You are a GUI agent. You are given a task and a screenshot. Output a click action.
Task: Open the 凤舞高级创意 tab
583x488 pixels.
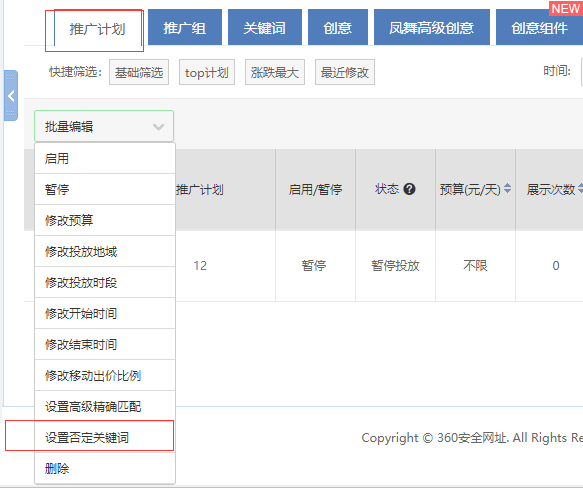click(432, 28)
